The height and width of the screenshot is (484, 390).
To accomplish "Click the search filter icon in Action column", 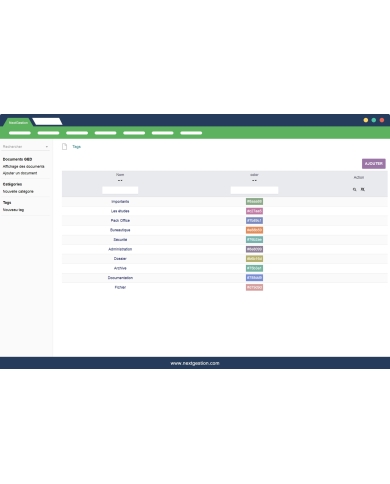I will (x=354, y=189).
